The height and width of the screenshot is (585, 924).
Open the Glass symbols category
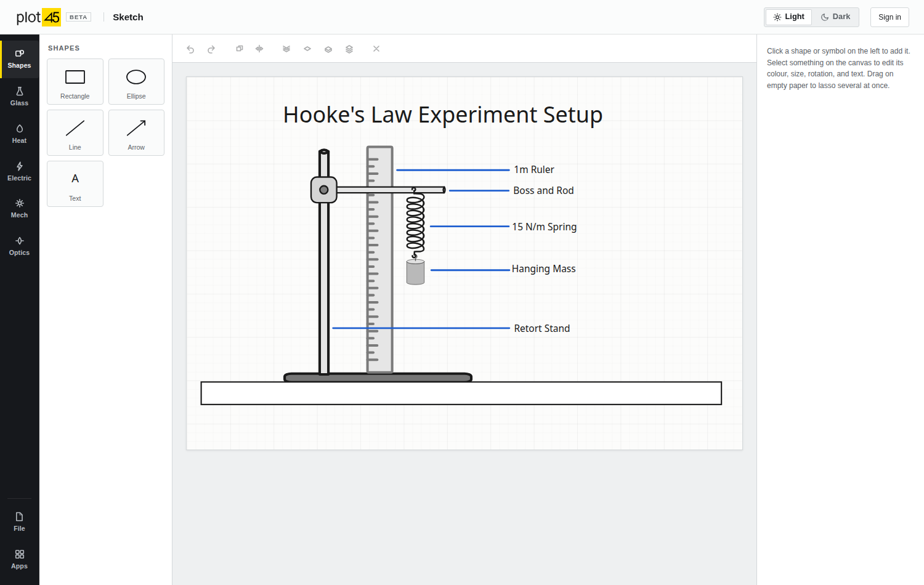pos(19,97)
